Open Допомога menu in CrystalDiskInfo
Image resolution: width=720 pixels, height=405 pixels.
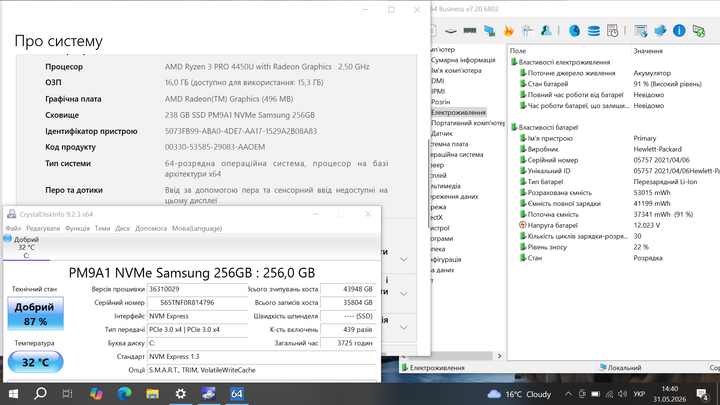click(x=151, y=228)
